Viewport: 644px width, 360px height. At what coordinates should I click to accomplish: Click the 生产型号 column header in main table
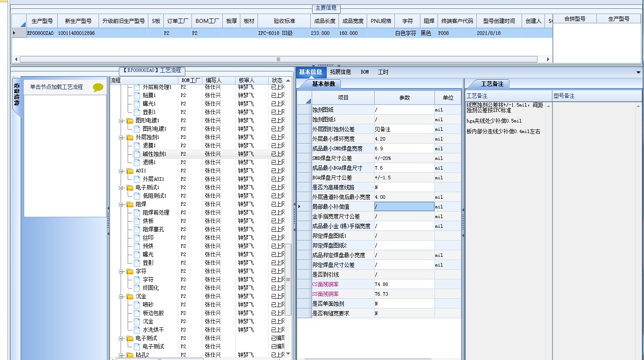pos(42,21)
